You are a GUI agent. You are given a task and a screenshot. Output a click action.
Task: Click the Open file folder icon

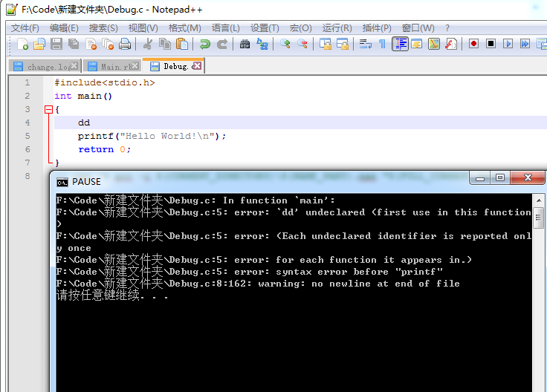pyautogui.click(x=39, y=45)
